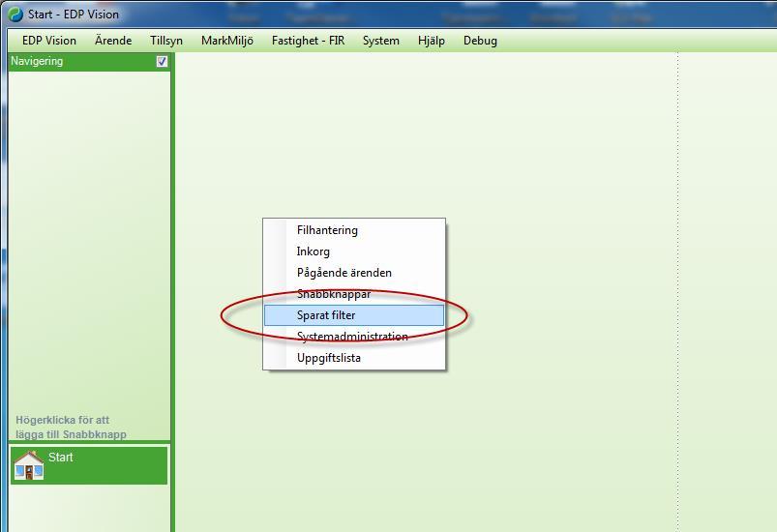Viewport: 777px width, 532px height.
Task: Choose Filhantering from the context menu
Action: (354, 230)
